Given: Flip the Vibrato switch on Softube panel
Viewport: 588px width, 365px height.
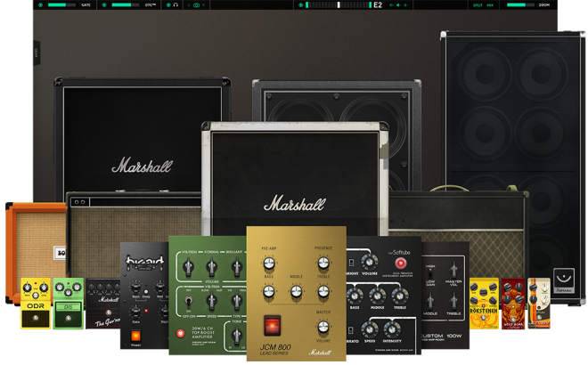Looking at the screenshot, I should tap(351, 330).
